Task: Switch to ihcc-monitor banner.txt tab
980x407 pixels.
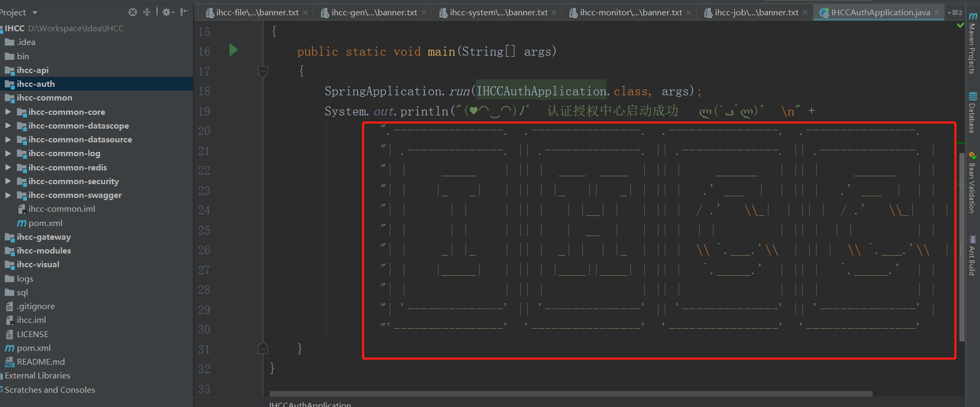Action: coord(626,12)
